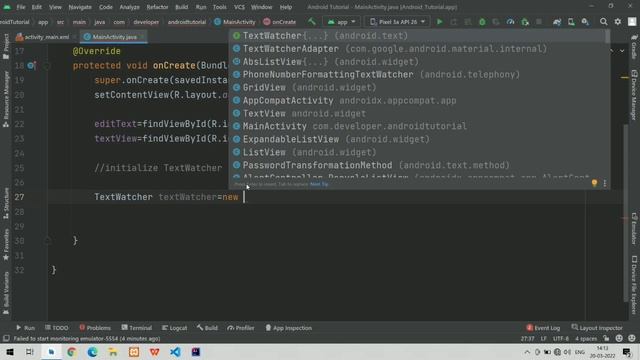
Task: Click the MainActivity breadcrumb in navigation bar
Action: 235,22
